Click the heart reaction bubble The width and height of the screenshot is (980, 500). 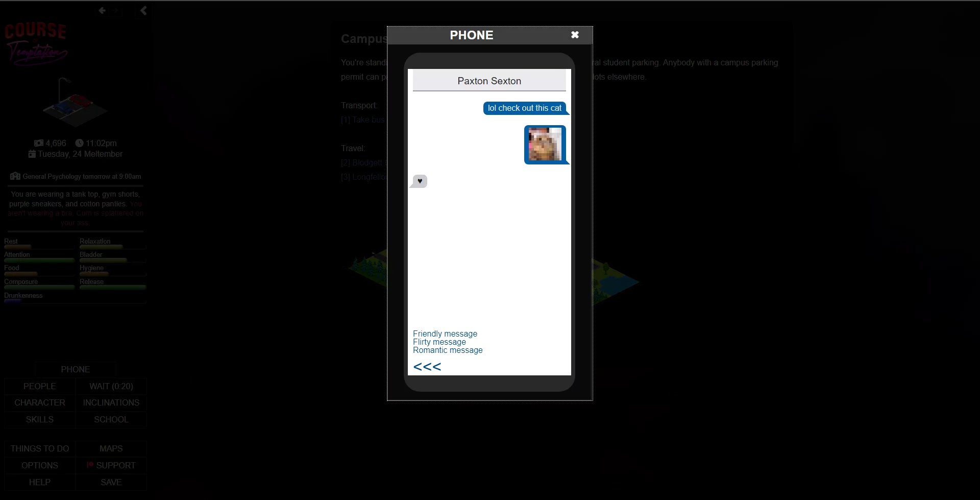[420, 181]
